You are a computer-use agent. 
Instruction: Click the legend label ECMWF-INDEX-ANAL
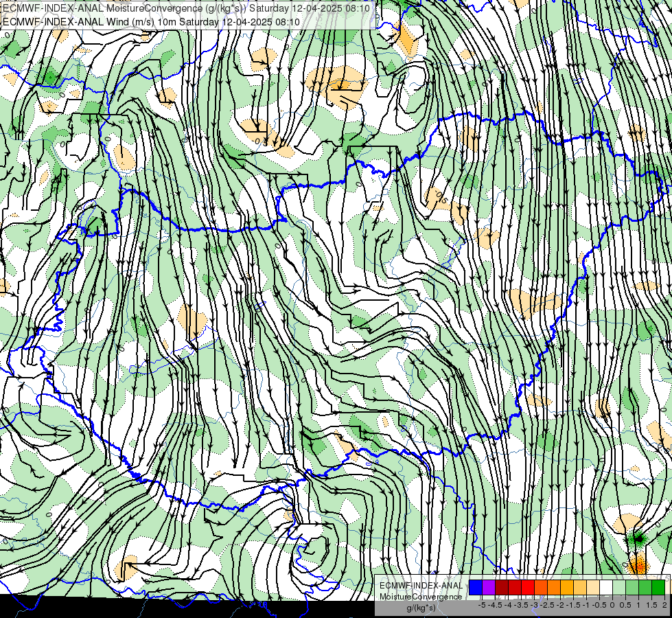click(421, 586)
